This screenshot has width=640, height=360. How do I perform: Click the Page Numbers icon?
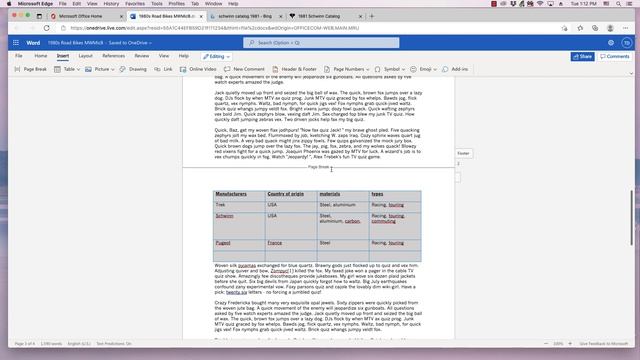pyautogui.click(x=327, y=69)
